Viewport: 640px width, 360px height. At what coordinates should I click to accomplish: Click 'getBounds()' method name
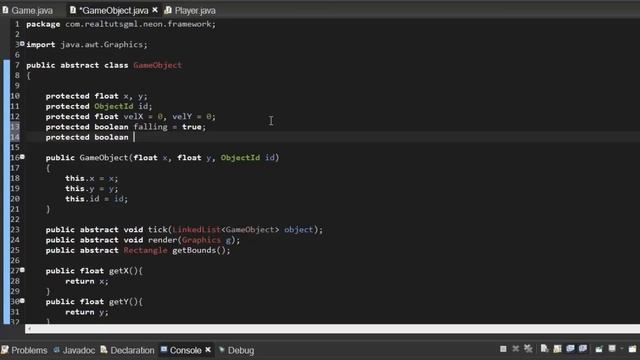pyautogui.click(x=199, y=250)
